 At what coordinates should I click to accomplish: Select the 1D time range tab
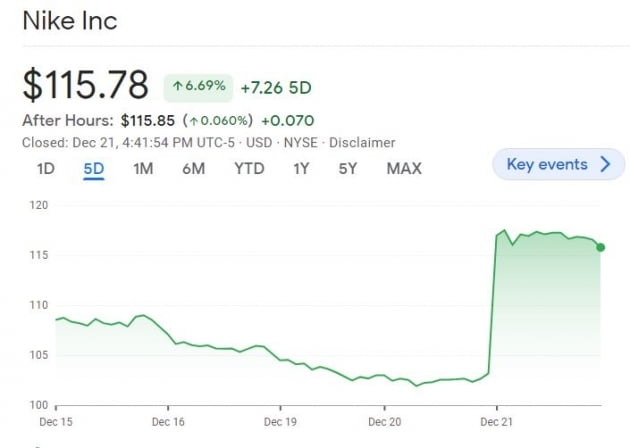(x=45, y=168)
